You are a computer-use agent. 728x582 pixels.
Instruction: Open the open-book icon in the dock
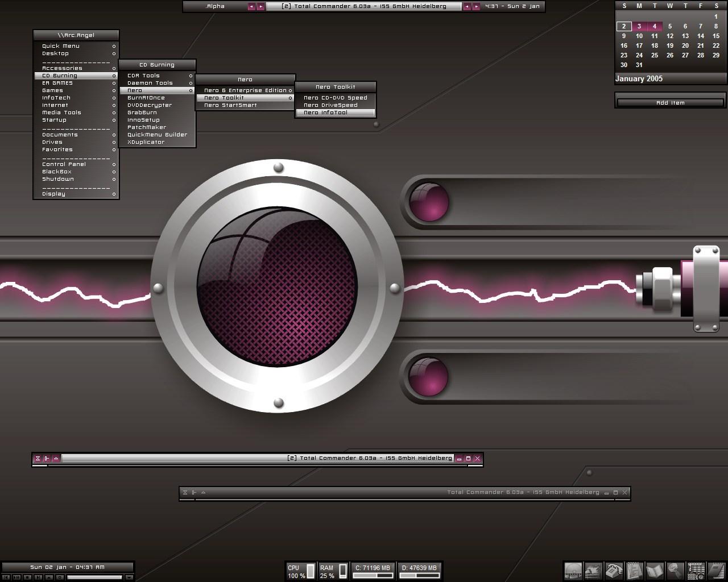point(655,570)
